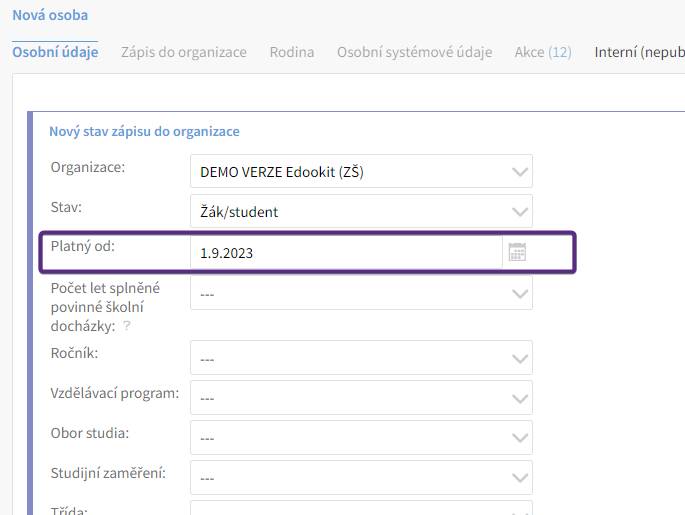The height and width of the screenshot is (515, 685).
Task: Click the help question mark beside docházky
Action: coord(126,326)
